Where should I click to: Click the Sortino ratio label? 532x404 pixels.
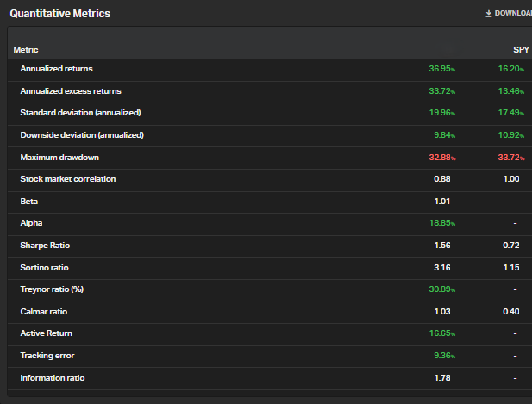[x=44, y=268]
